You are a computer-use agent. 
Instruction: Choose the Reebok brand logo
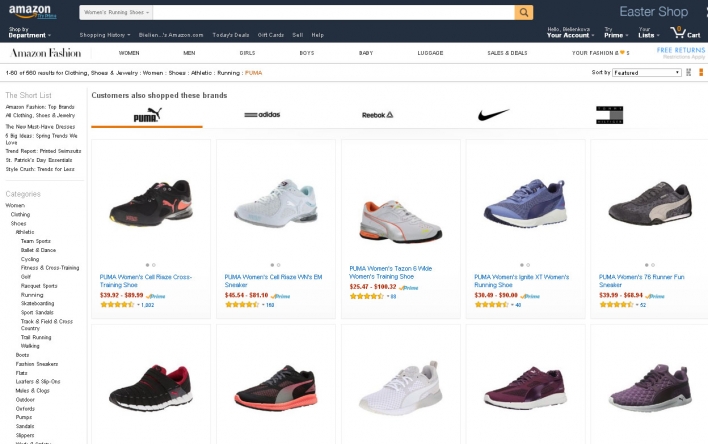377,115
